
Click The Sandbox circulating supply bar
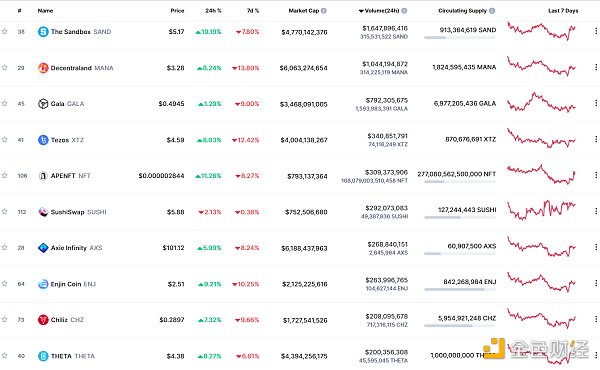tap(460, 37)
